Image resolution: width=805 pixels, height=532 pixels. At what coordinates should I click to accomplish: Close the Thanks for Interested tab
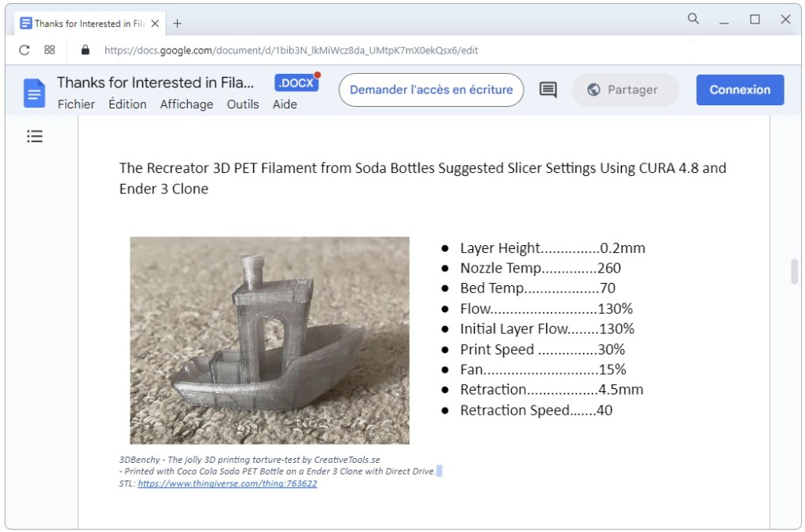pos(156,23)
